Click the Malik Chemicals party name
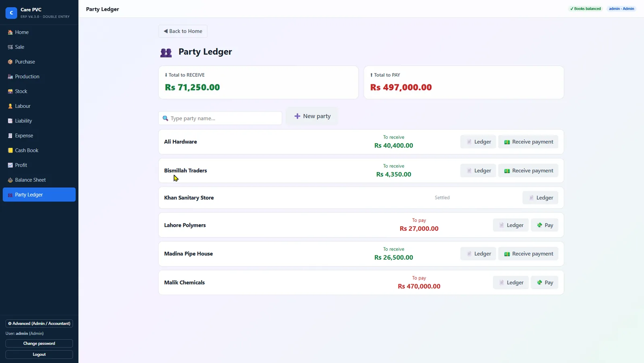 [184, 283]
